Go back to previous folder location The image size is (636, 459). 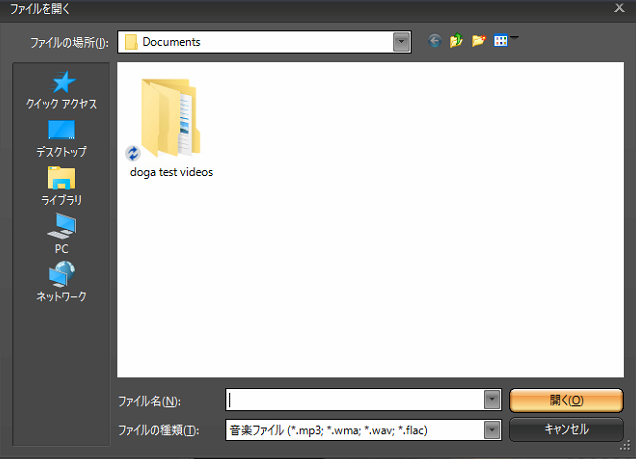[434, 41]
